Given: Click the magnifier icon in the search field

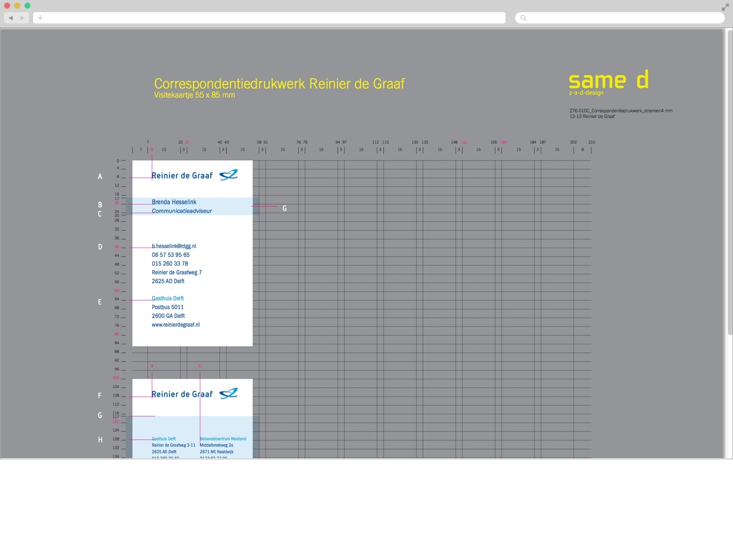Looking at the screenshot, I should pos(523,18).
